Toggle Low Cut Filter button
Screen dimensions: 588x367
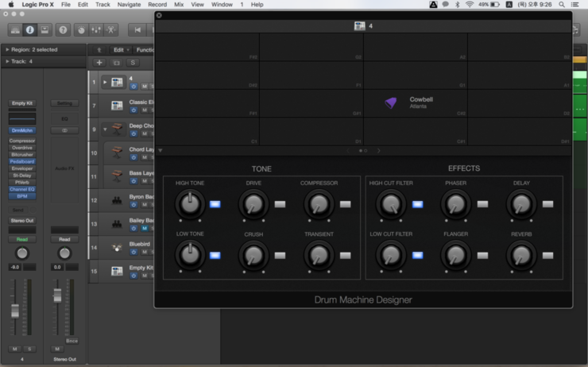(x=417, y=255)
